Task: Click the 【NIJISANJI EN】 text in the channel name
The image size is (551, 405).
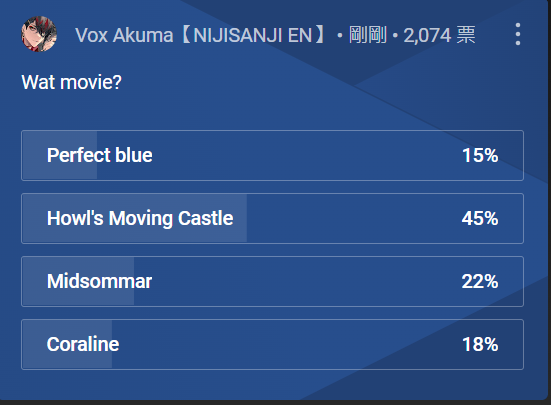Action: (254, 35)
